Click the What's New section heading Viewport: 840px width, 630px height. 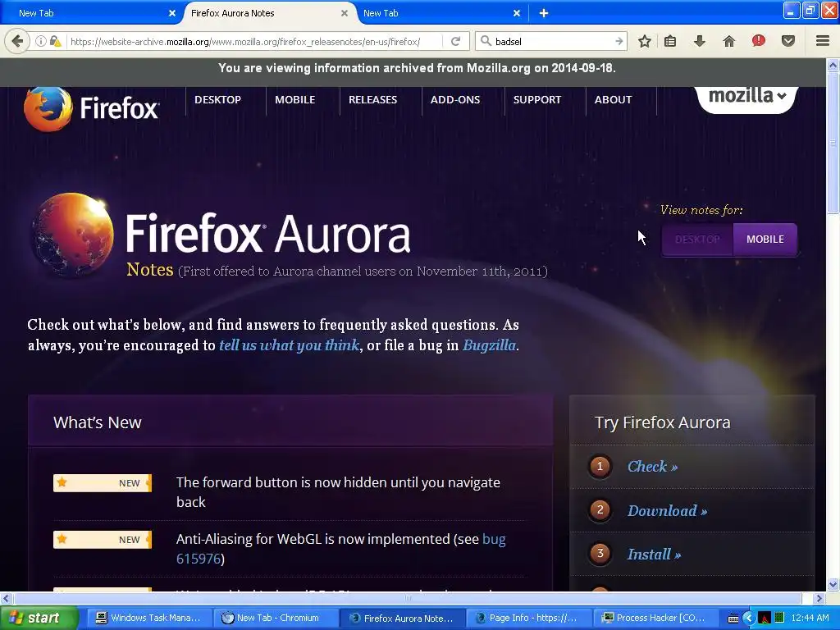click(x=98, y=422)
